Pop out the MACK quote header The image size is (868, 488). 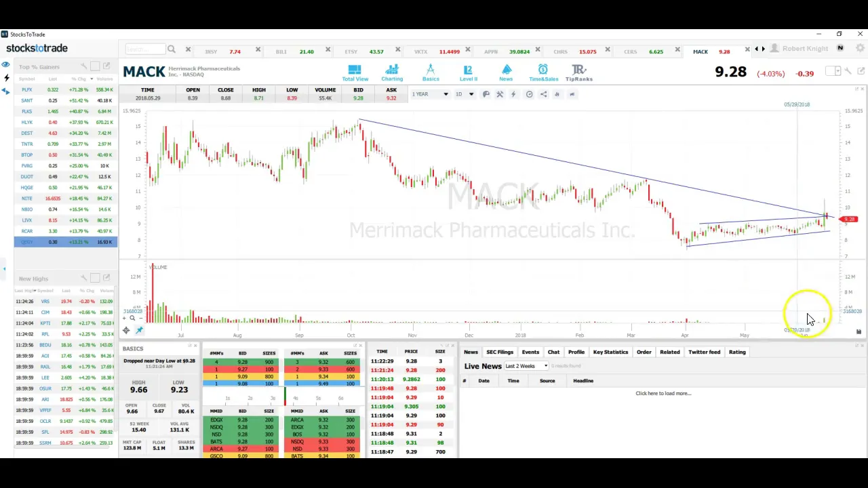(861, 70)
